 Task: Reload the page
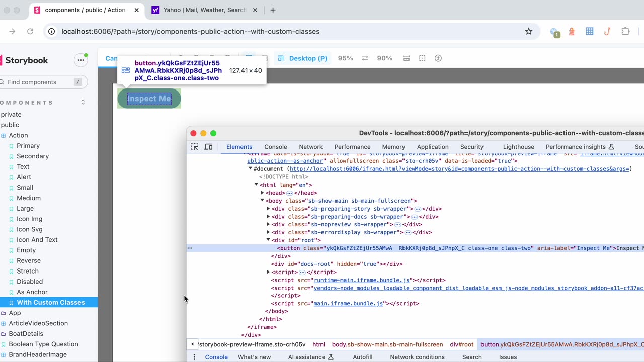[30, 31]
